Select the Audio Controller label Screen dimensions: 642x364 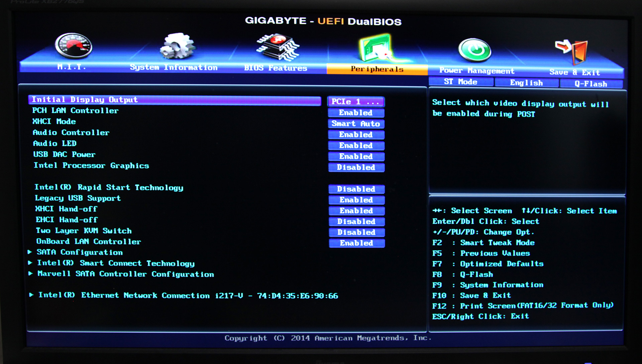click(71, 133)
